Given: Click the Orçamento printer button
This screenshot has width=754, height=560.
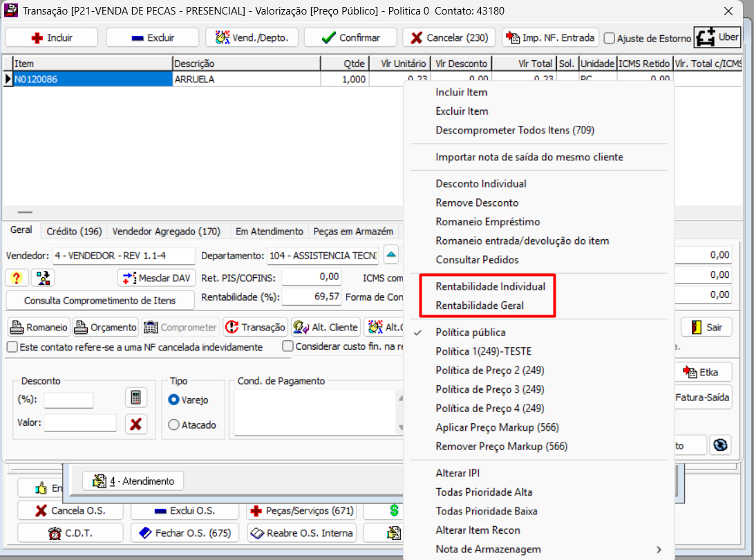Looking at the screenshot, I should [106, 327].
